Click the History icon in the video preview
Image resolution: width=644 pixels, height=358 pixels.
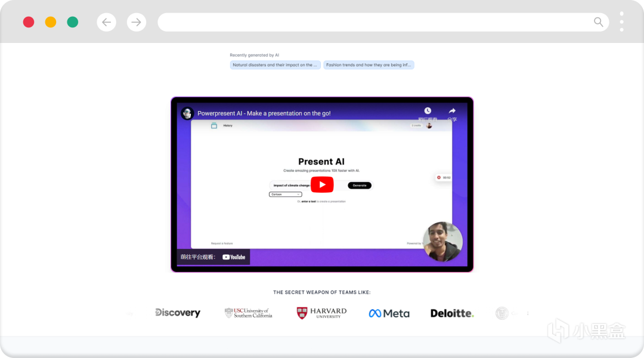click(214, 126)
